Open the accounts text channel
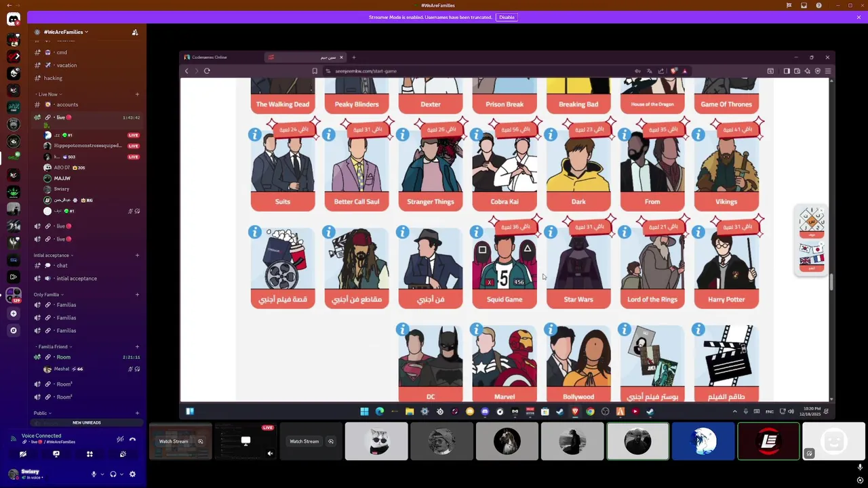Viewport: 868px width, 488px height. pos(87,104)
